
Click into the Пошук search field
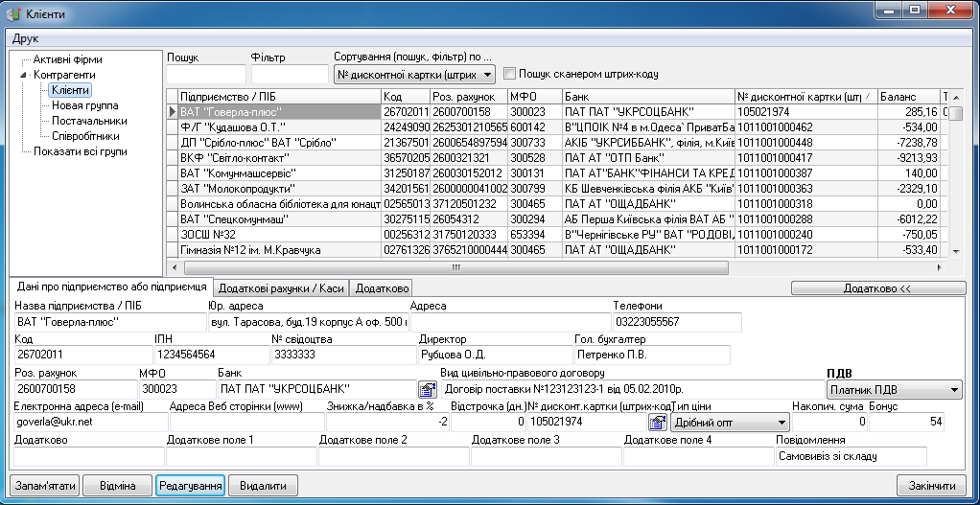point(205,74)
